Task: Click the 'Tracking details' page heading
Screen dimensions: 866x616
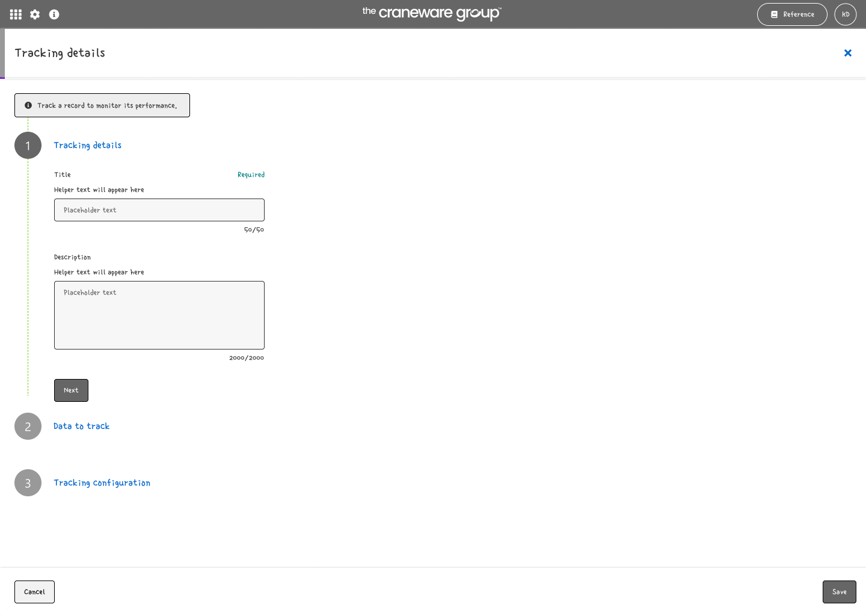Action: [60, 53]
